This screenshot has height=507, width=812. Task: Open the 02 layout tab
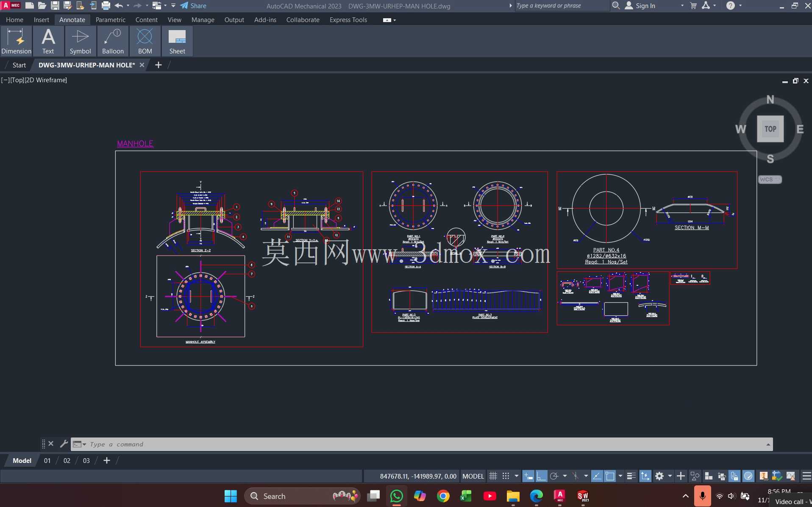[x=67, y=460]
